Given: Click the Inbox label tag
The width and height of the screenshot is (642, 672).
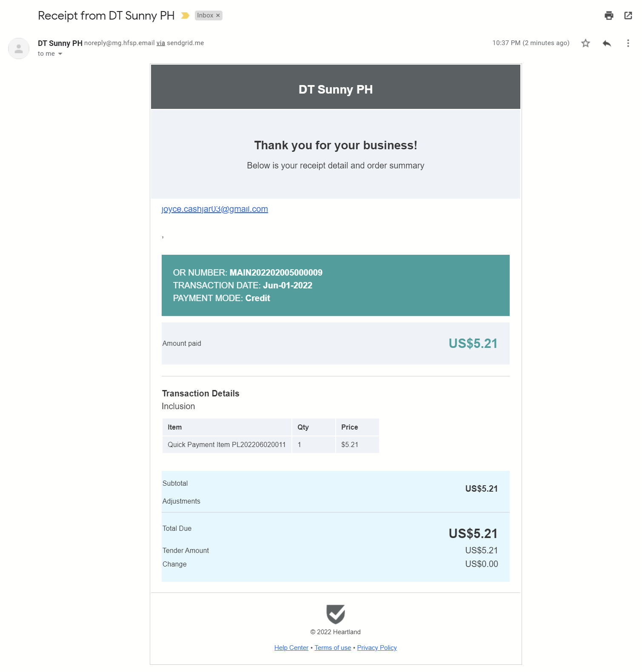Looking at the screenshot, I should pos(205,15).
